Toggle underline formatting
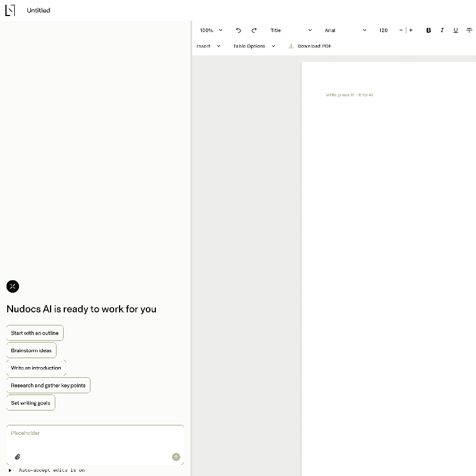The image size is (476, 476). (456, 30)
